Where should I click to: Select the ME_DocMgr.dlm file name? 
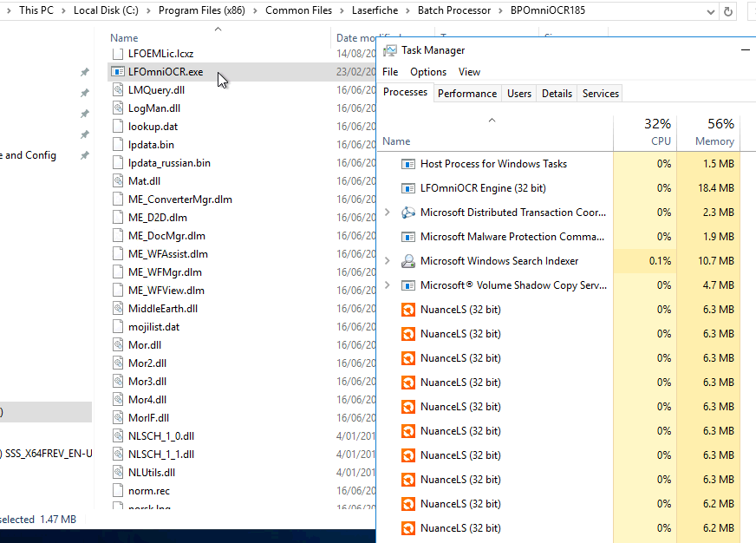coord(166,236)
